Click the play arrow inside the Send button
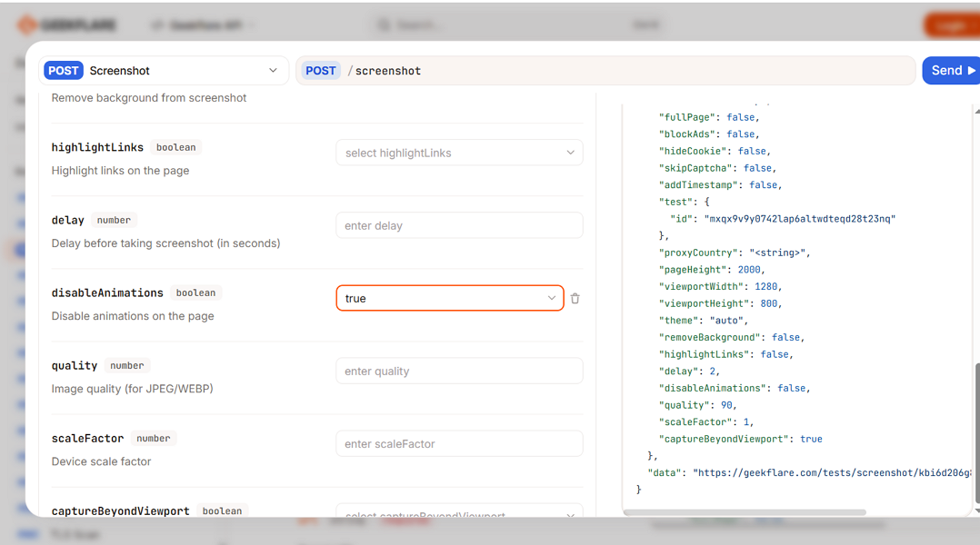This screenshot has height=545, width=980. pos(972,70)
